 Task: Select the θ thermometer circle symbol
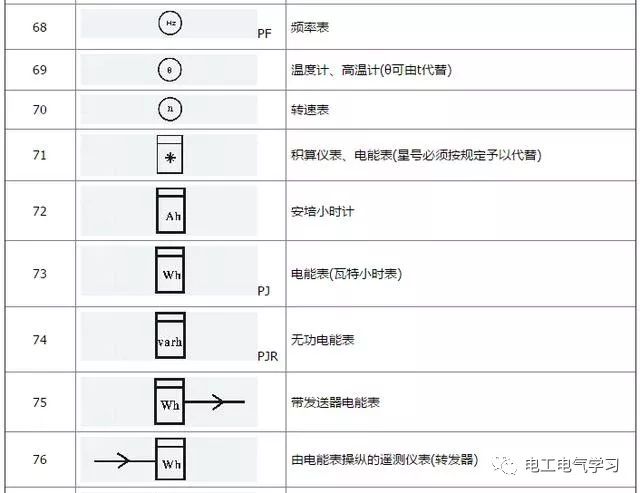click(168, 71)
